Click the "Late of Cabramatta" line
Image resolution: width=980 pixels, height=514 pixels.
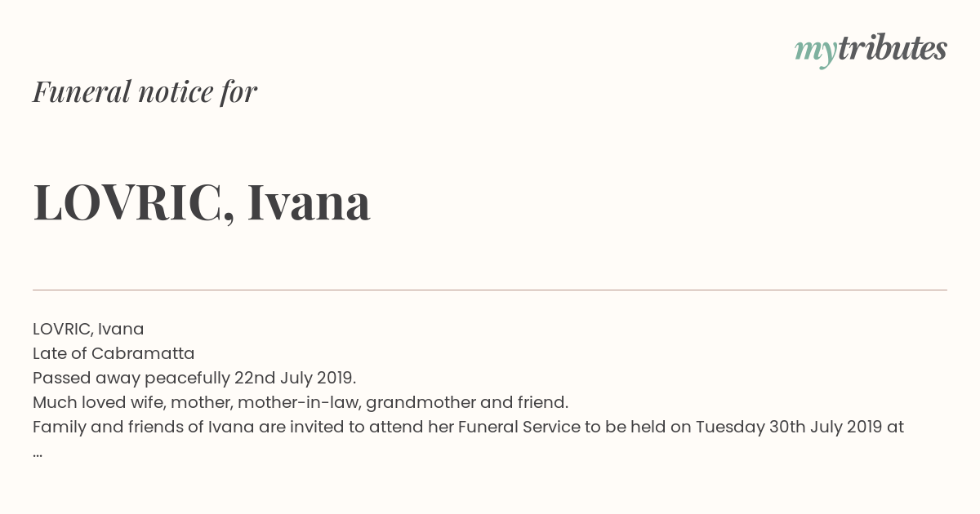(114, 353)
